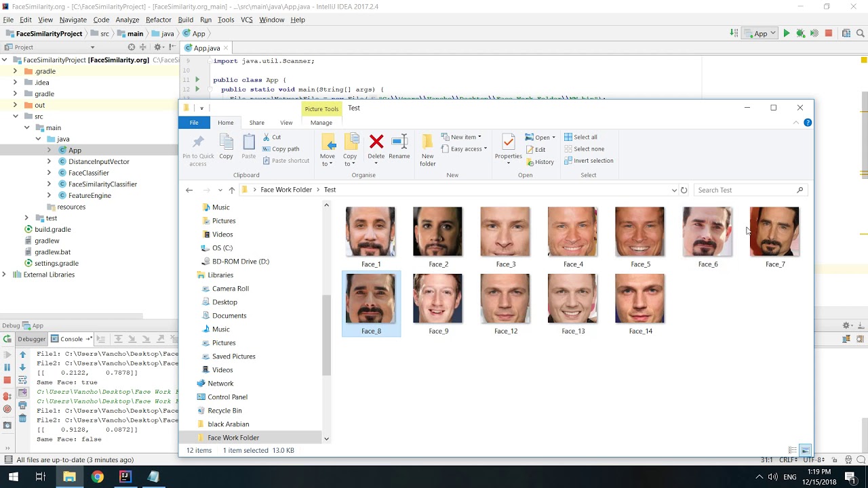Screen dimensions: 868x488
Task: Click the Select none option
Action: [584, 149]
